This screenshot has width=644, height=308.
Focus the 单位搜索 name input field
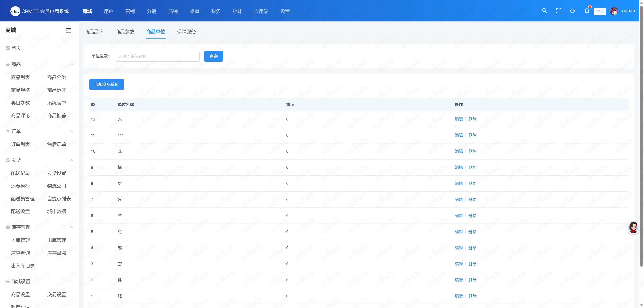[157, 56]
